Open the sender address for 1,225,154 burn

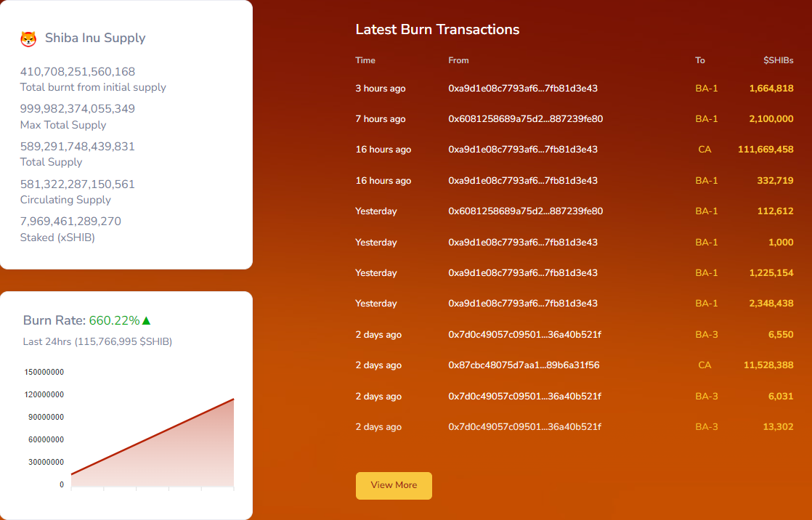coord(522,273)
